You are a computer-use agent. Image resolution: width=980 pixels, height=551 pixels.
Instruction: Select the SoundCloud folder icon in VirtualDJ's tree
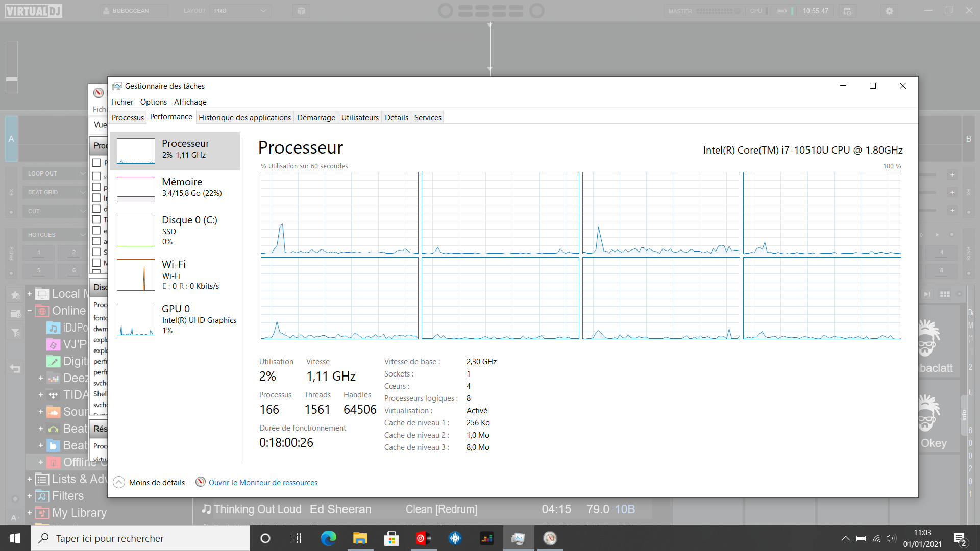tap(54, 412)
